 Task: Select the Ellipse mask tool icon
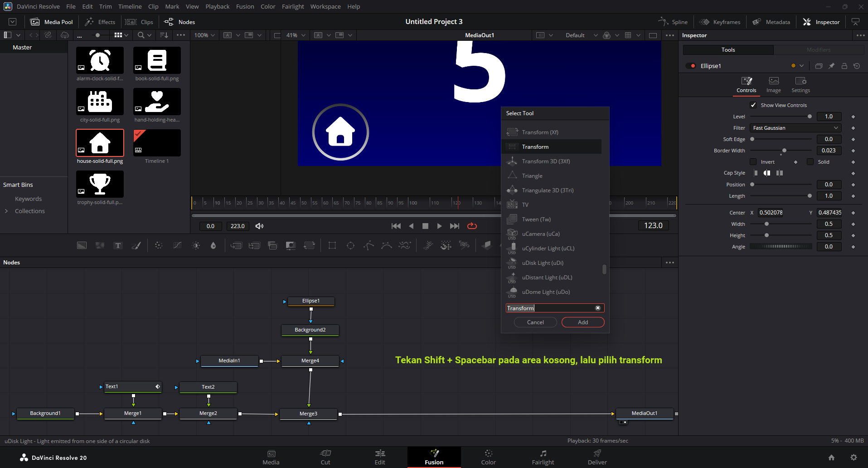tap(350, 245)
